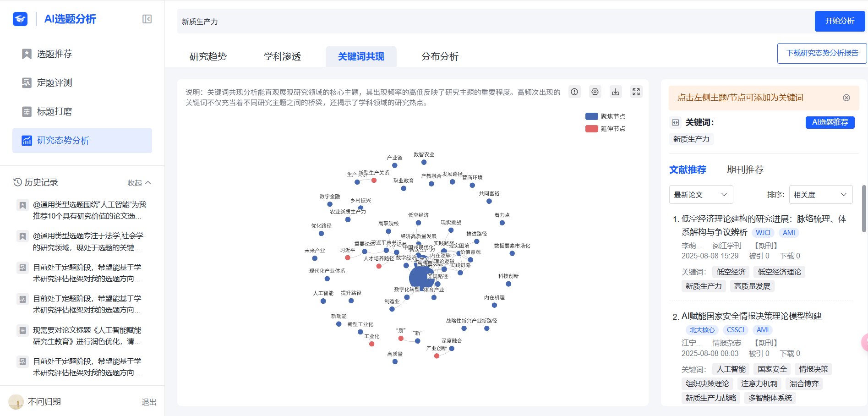
Task: Click the info icon above the graph
Action: pos(574,92)
